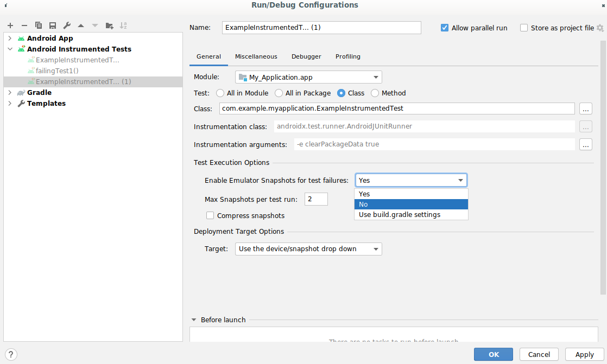Open help with the question mark icon

pyautogui.click(x=11, y=354)
